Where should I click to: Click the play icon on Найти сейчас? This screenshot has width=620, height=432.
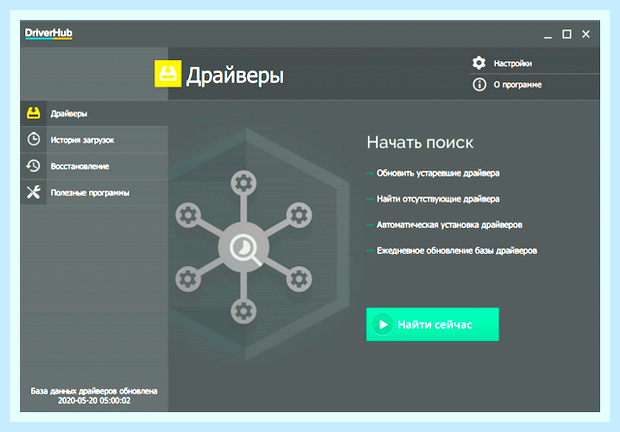(x=383, y=324)
